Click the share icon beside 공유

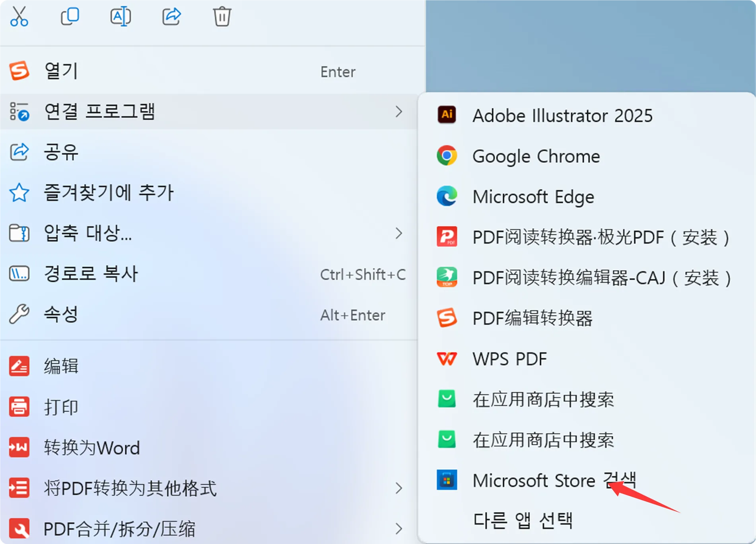coord(19,152)
